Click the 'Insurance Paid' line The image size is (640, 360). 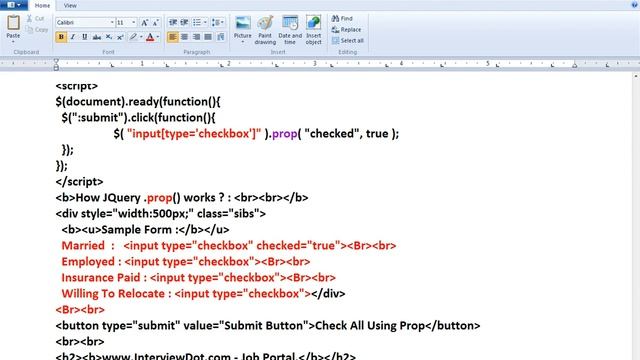(198, 278)
